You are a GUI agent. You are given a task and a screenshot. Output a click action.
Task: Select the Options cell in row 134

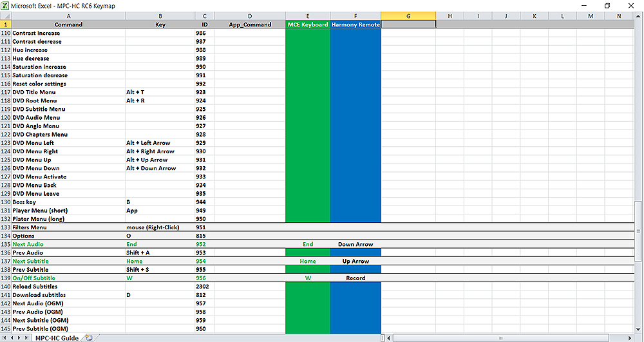coord(68,236)
